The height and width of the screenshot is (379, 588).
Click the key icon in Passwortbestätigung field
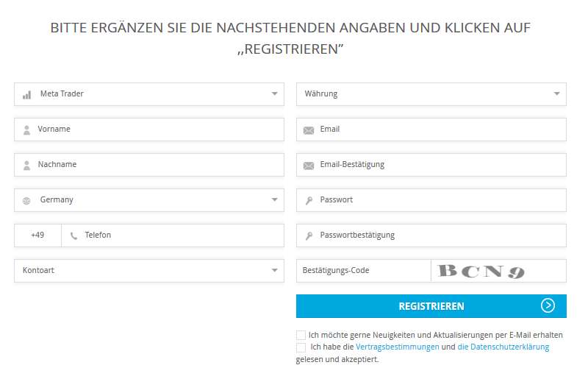(x=309, y=236)
